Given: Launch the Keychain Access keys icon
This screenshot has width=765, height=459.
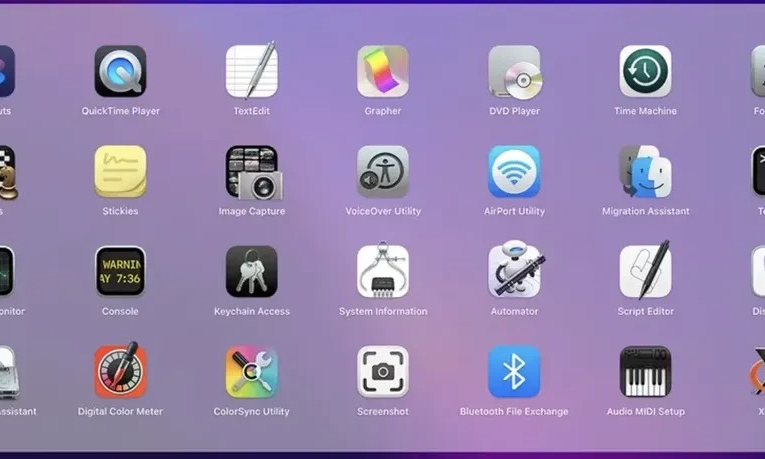Looking at the screenshot, I should click(252, 271).
